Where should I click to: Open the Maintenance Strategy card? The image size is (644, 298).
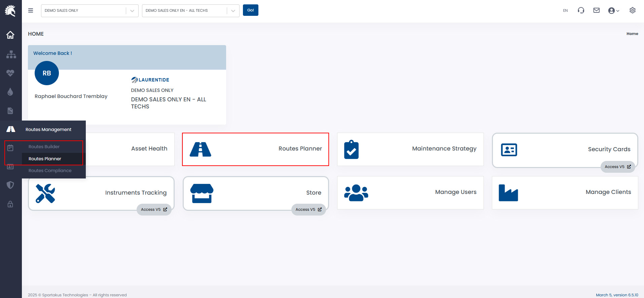point(410,149)
